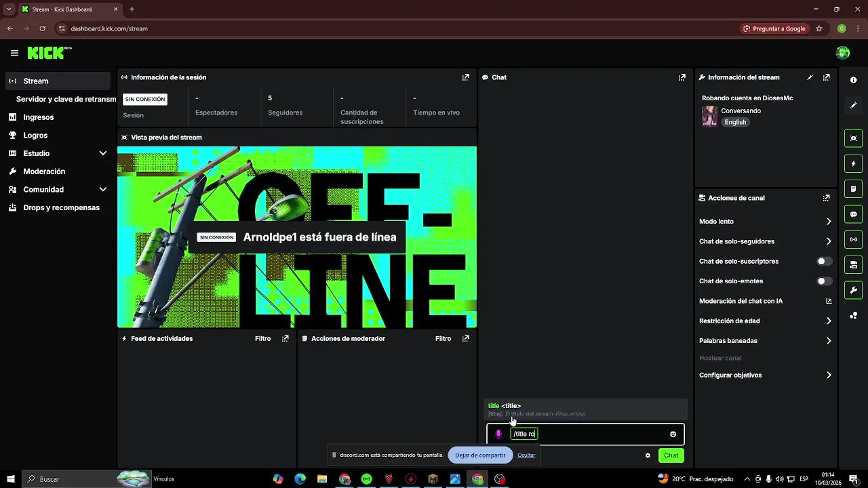Click the purple microphone icon in chat input
This screenshot has width=868, height=488.
tap(498, 434)
